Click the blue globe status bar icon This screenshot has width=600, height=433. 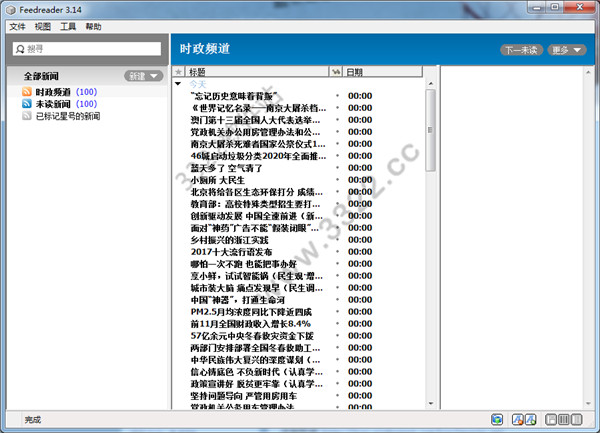point(497,420)
